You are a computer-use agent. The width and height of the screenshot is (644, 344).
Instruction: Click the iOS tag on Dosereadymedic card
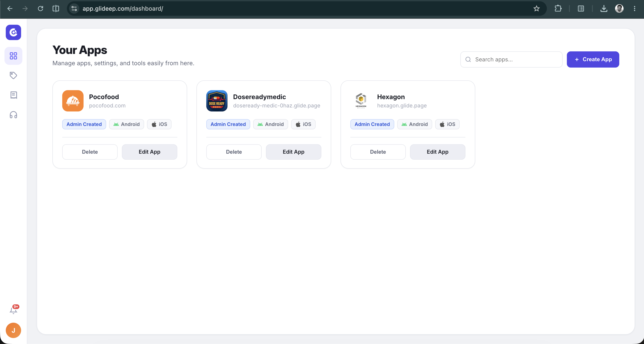pyautogui.click(x=303, y=124)
